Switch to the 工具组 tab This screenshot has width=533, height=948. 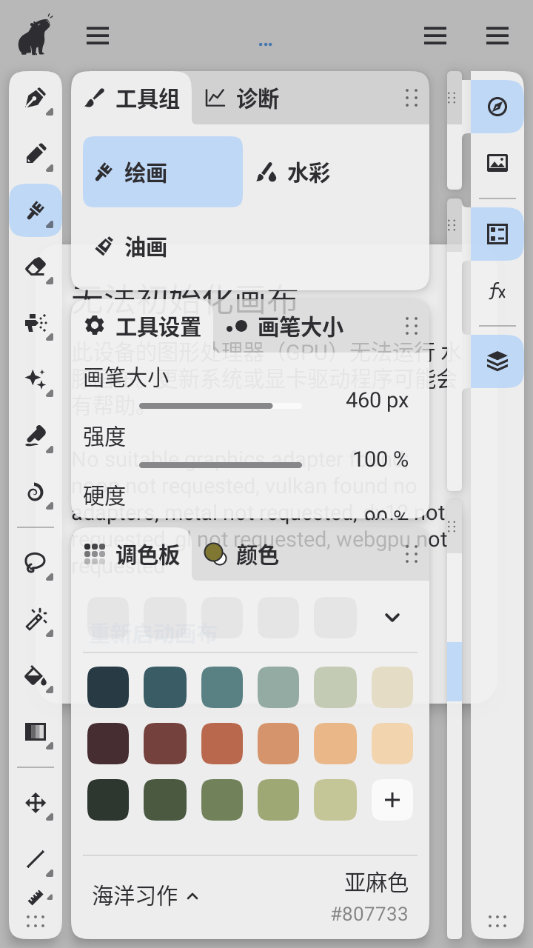(132, 99)
